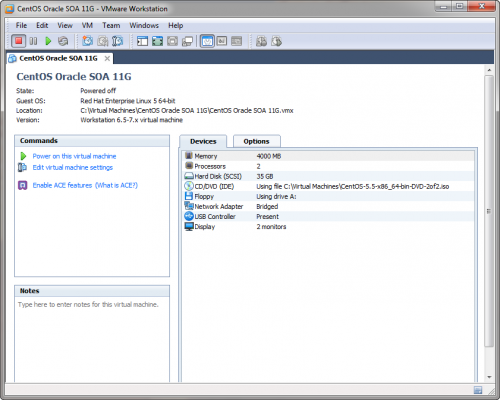Viewport: 500px width, 400px height.
Task: Switch to the Options tab
Action: tap(256, 141)
